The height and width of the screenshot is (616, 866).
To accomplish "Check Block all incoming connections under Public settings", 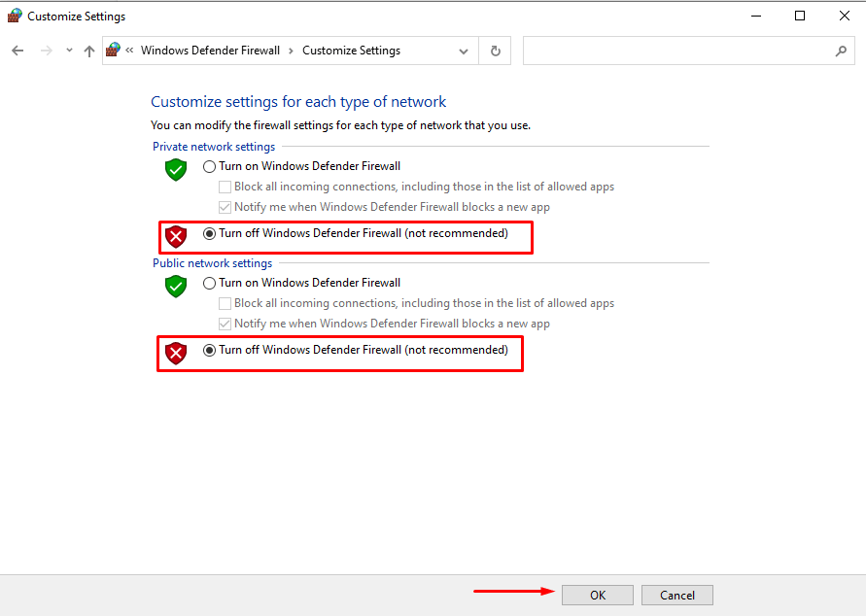I will coord(225,302).
